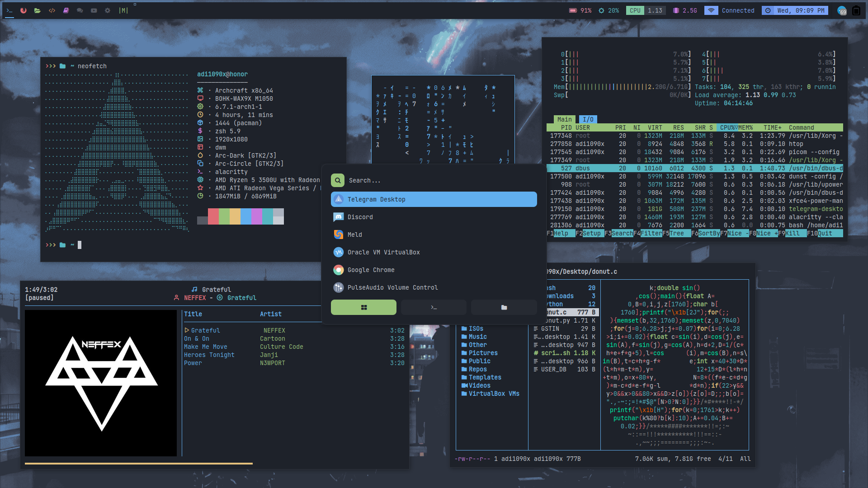The image size is (868, 488).
Task: Toggle the |M| layout indicator
Action: [x=123, y=10]
